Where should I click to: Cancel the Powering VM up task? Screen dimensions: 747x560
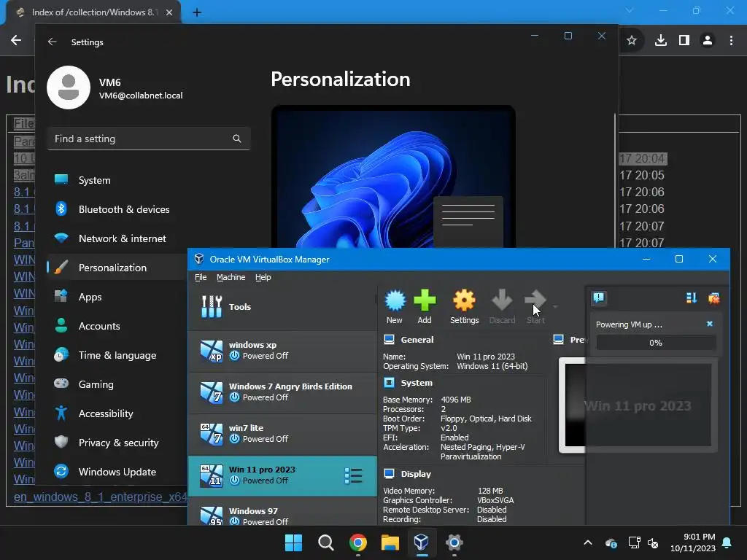(709, 324)
